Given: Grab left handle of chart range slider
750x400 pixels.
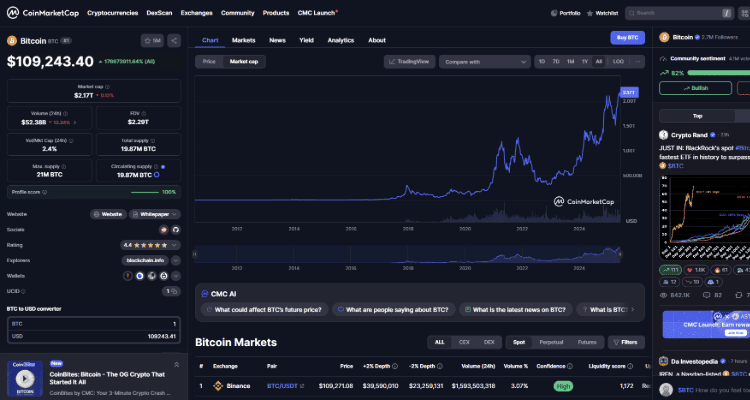Looking at the screenshot, I should [x=195, y=254].
